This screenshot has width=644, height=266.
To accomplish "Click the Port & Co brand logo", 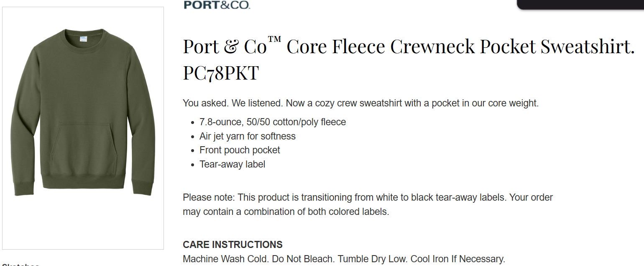I will click(217, 5).
